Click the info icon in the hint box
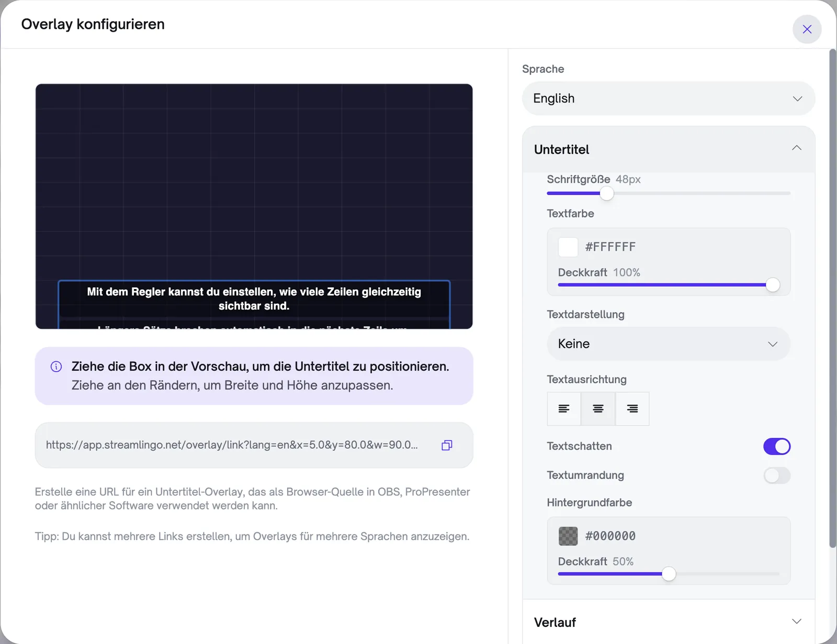837x644 pixels. [56, 366]
